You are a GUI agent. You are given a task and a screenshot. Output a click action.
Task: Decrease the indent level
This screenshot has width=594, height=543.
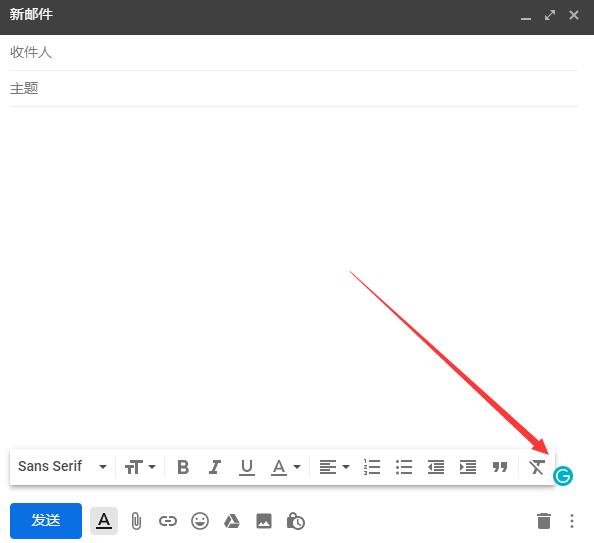pos(436,467)
